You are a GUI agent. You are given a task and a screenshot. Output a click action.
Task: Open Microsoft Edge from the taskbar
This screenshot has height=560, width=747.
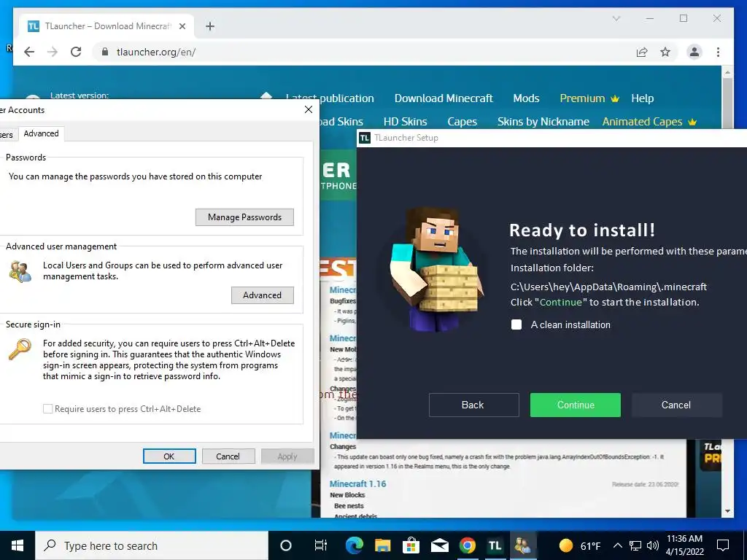coord(354,545)
